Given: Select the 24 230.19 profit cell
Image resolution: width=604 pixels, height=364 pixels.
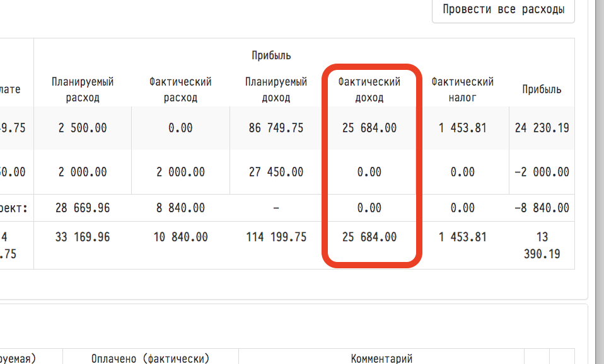Looking at the screenshot, I should 542,128.
